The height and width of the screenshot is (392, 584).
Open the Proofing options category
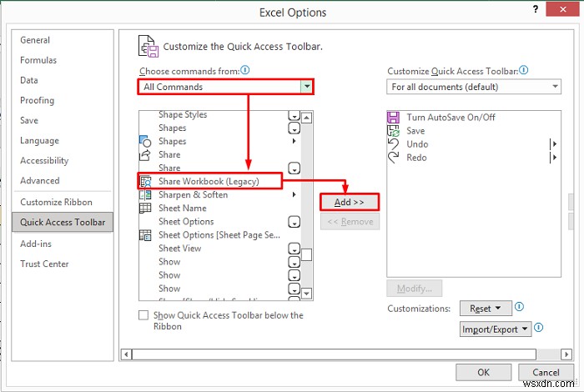38,101
